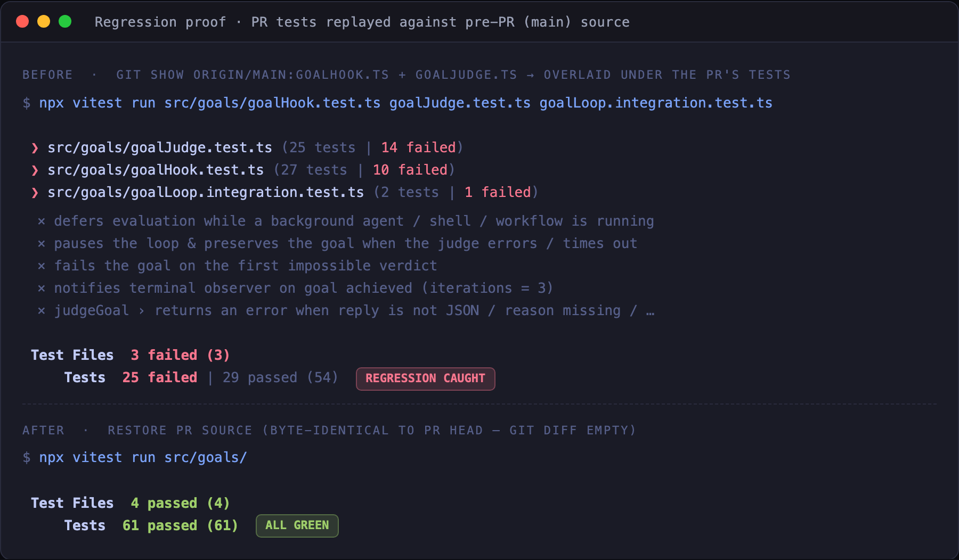Viewport: 959px width, 560px height.
Task: Click the window title 'Regression proof'
Action: (x=160, y=22)
